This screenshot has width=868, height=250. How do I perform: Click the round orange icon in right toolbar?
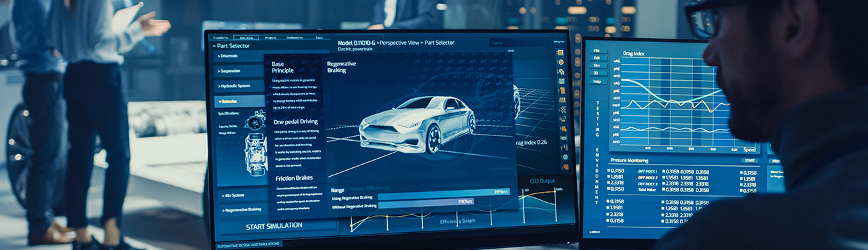click(x=561, y=61)
